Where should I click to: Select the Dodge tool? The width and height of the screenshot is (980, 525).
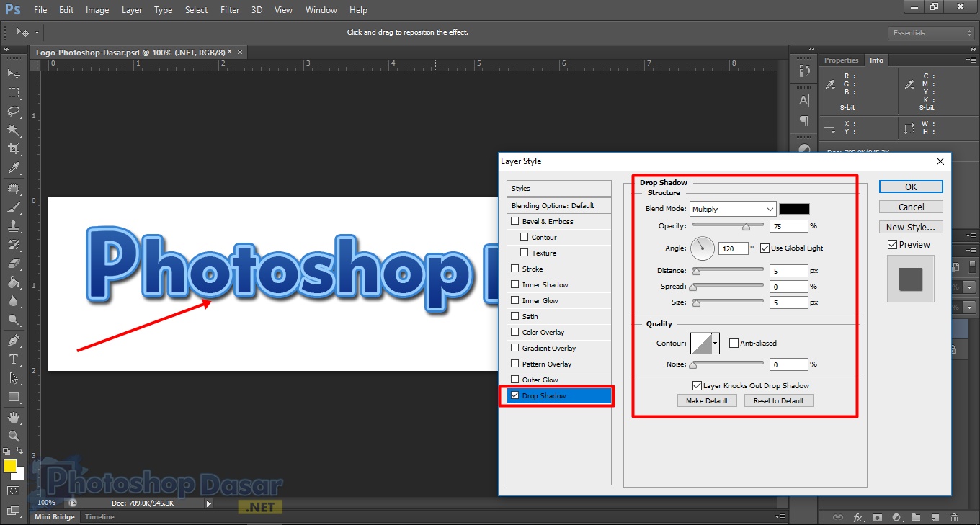(x=14, y=320)
